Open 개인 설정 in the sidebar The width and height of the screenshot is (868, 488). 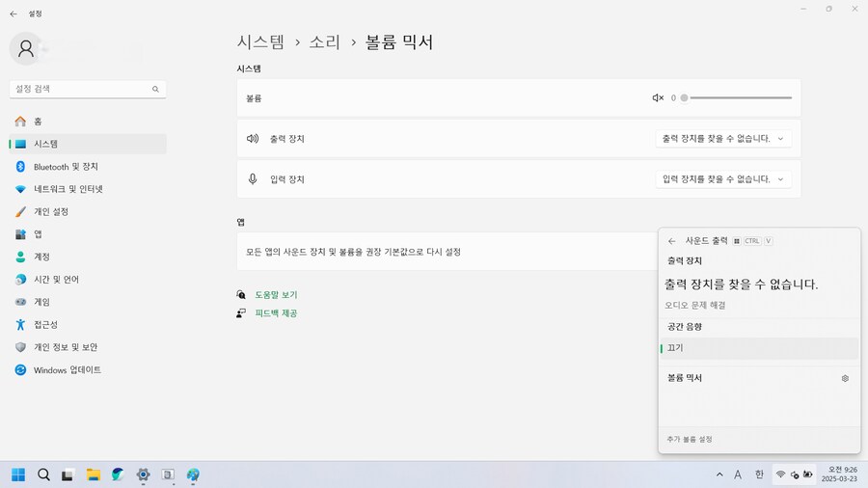pyautogui.click(x=88, y=212)
